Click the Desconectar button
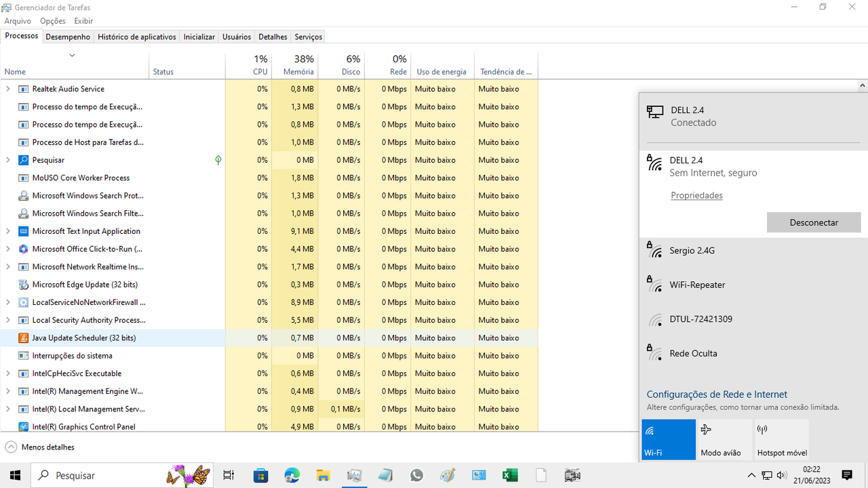 (x=814, y=222)
